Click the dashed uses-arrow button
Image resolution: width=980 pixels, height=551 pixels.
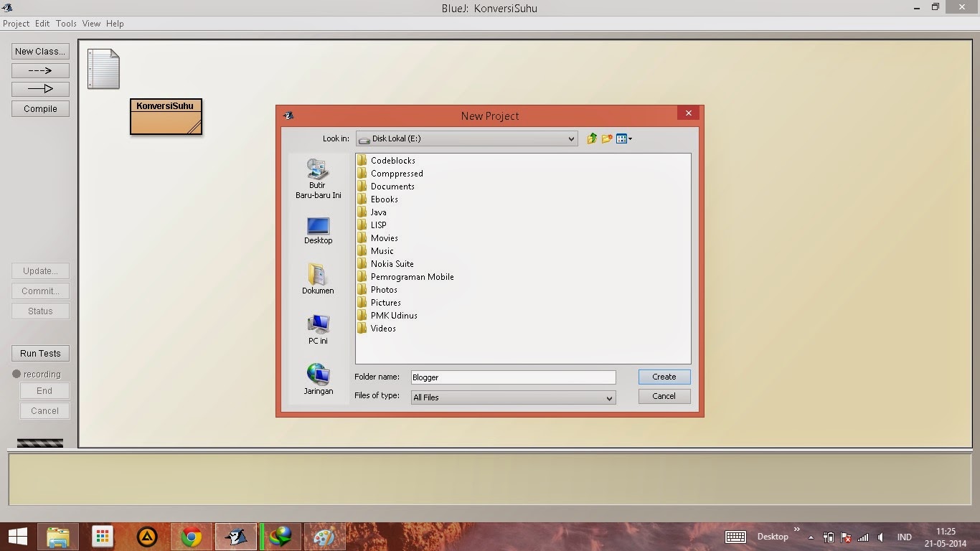pyautogui.click(x=40, y=70)
